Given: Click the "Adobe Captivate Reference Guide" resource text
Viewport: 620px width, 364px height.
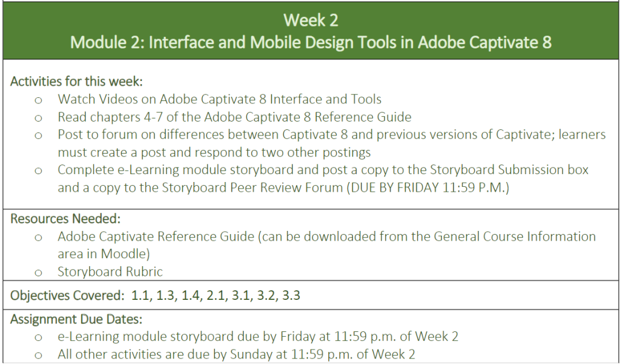Looking at the screenshot, I should pos(156,236).
